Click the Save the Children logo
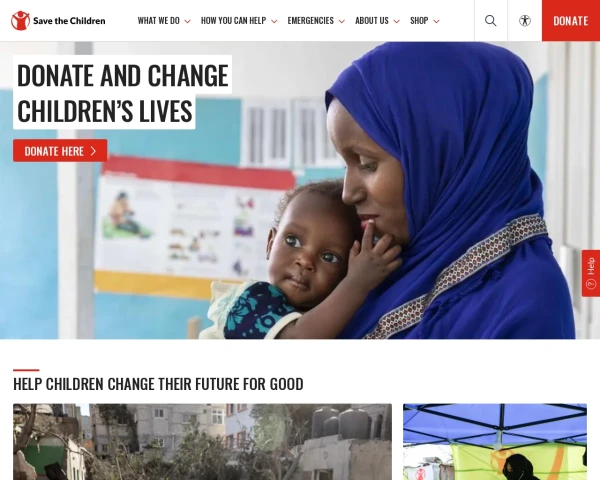 (x=58, y=21)
